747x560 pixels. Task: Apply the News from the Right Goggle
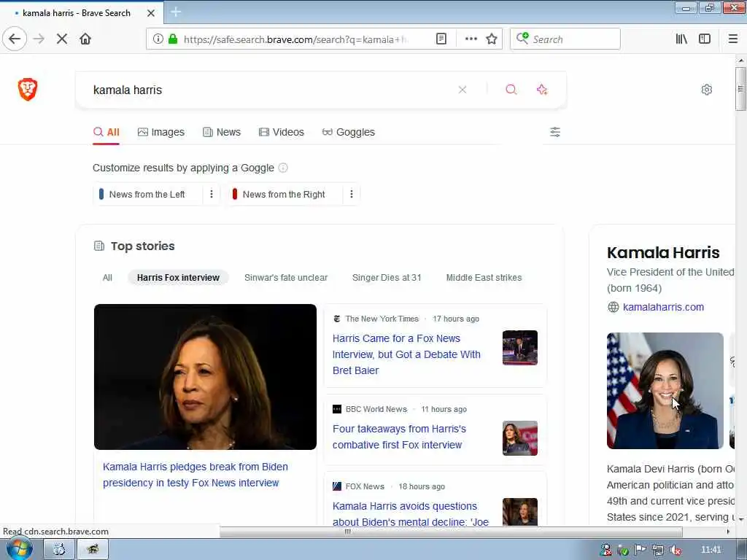coord(285,194)
